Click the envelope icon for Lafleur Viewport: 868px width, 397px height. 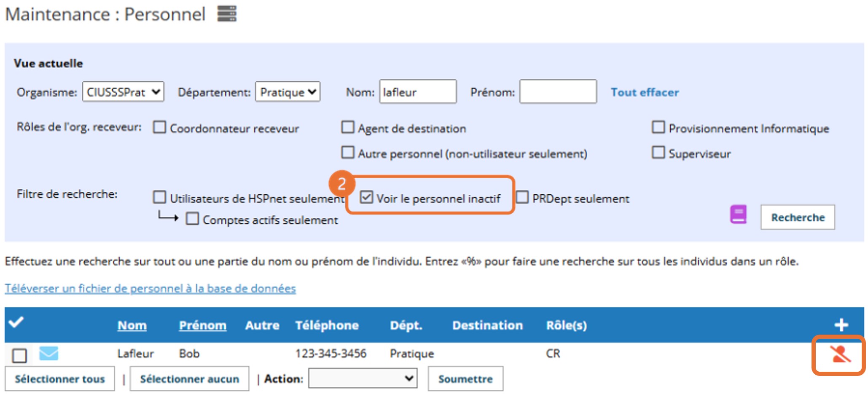pos(48,353)
